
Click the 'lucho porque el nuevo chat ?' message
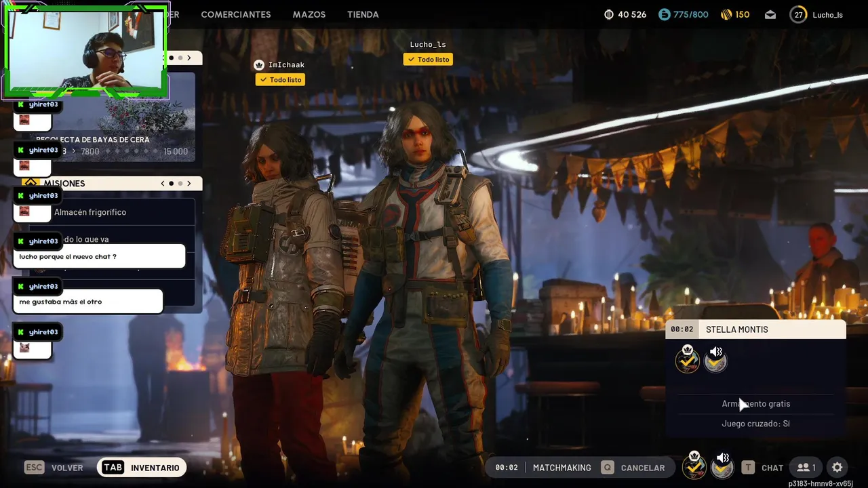click(99, 257)
